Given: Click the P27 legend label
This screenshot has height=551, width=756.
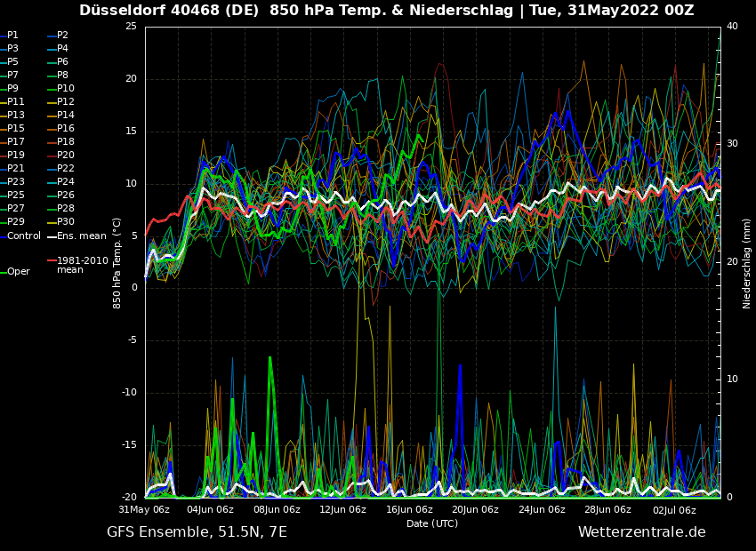Looking at the screenshot, I should tap(16, 209).
